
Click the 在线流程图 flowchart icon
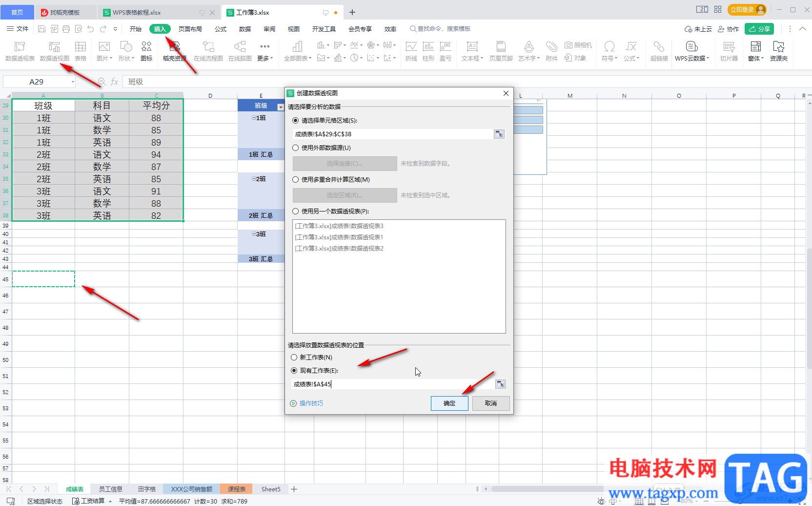tap(208, 51)
